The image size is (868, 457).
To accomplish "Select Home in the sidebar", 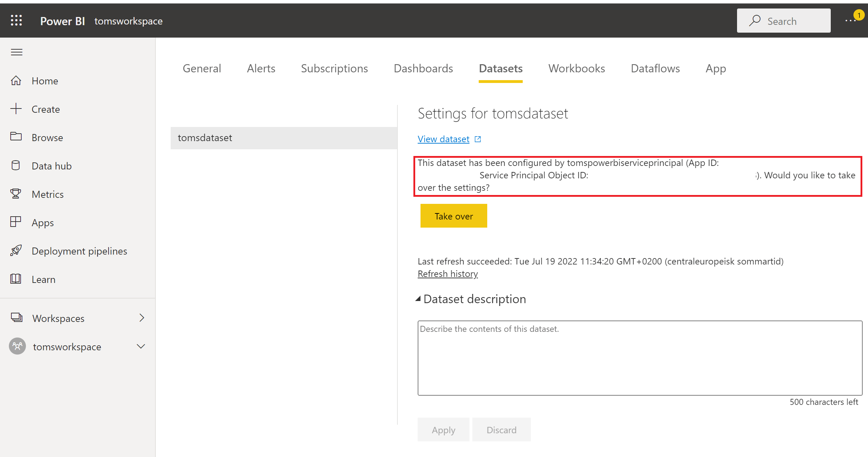I will click(x=45, y=80).
